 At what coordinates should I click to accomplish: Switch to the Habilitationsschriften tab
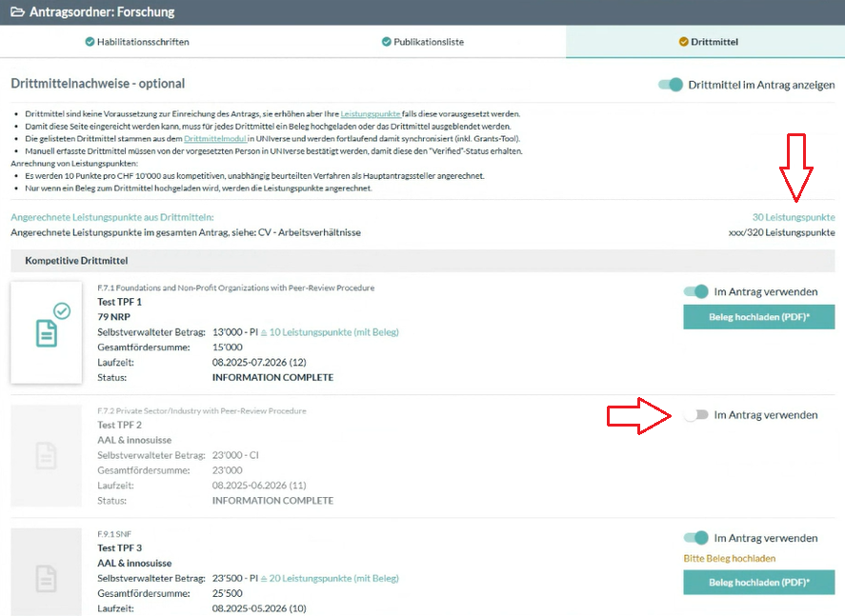[141, 42]
